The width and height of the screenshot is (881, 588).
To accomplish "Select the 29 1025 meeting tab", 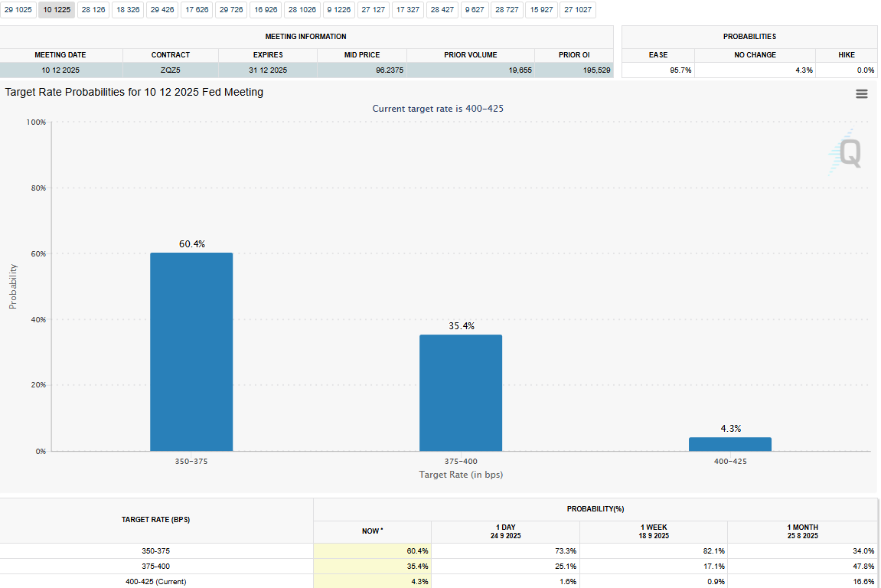I will (18, 10).
